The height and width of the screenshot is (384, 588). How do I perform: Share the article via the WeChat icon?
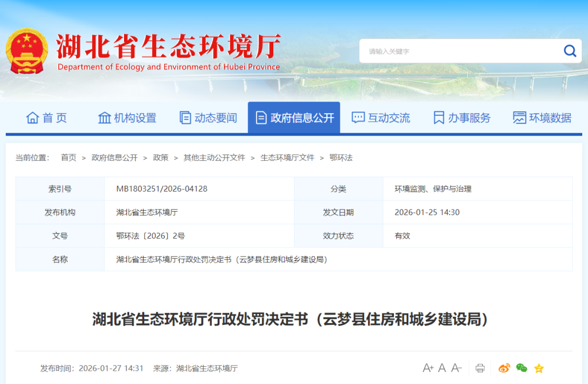[x=521, y=369]
